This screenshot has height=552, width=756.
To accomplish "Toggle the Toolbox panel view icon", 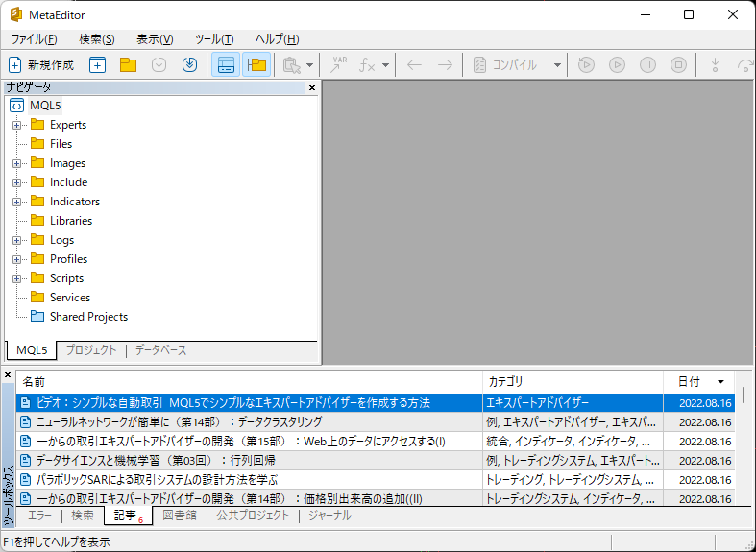I will pos(226,64).
